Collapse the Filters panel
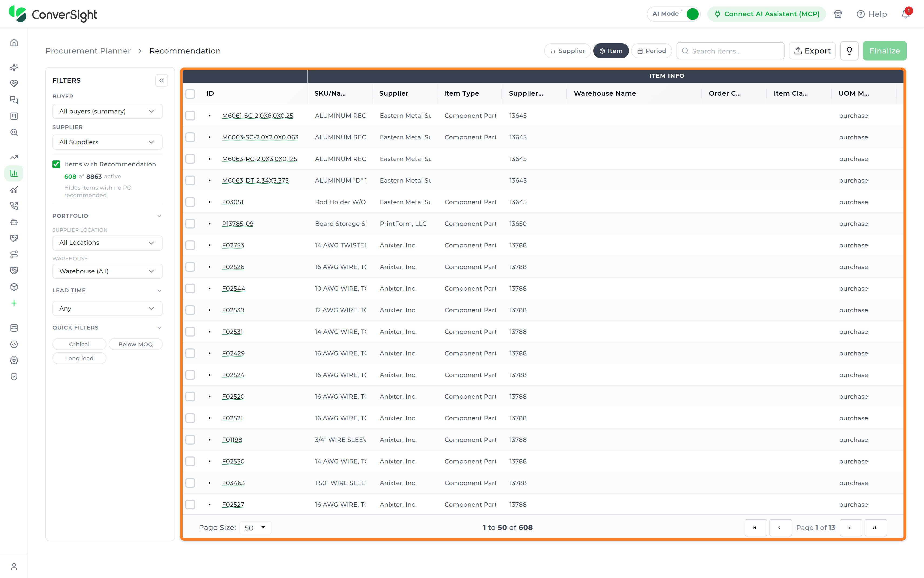This screenshot has height=578, width=924. click(x=161, y=80)
